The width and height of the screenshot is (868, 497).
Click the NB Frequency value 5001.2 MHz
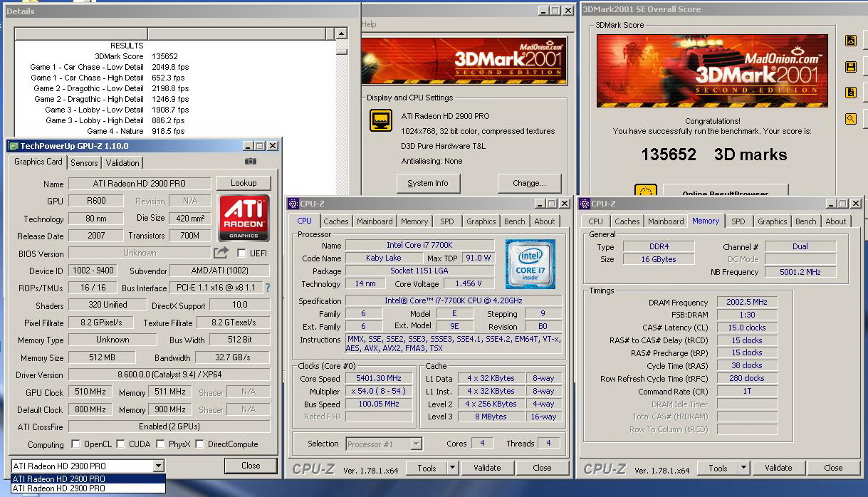click(800, 272)
